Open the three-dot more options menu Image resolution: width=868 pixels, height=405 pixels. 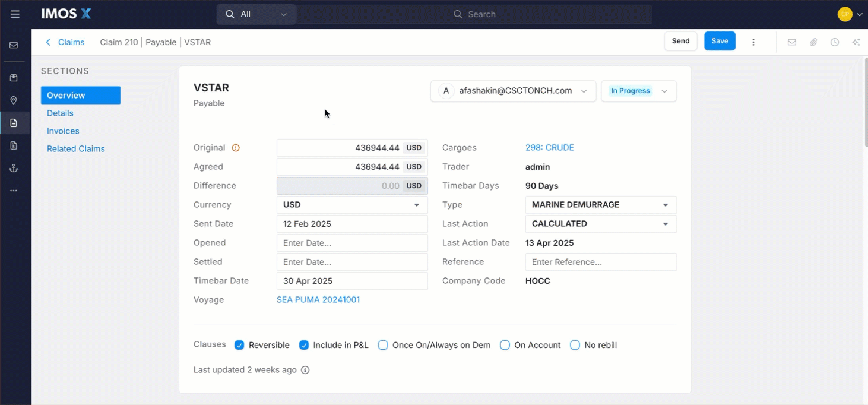click(753, 42)
